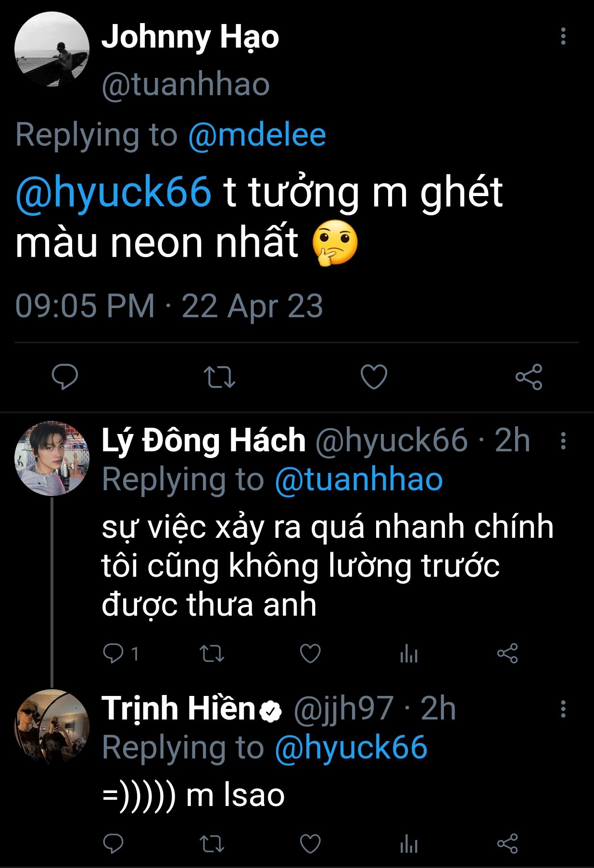Open more options on Johnny Hạo's tweet

[563, 37]
